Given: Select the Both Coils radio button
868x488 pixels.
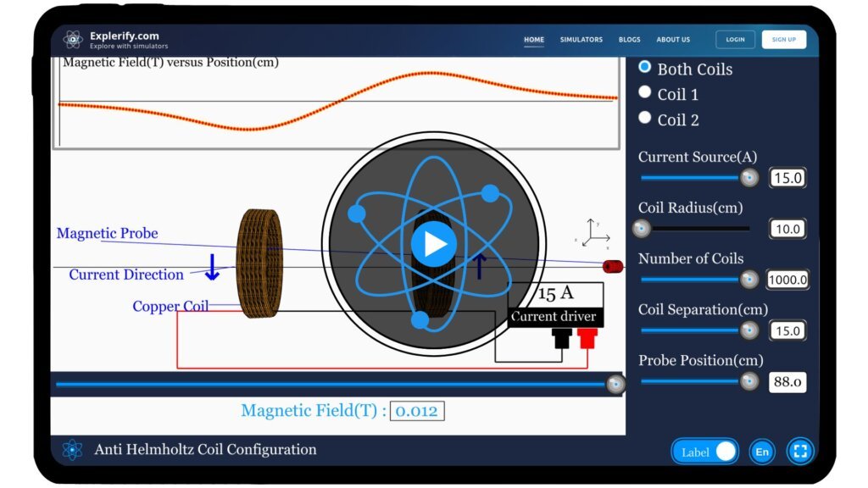Looking at the screenshot, I should point(644,67).
